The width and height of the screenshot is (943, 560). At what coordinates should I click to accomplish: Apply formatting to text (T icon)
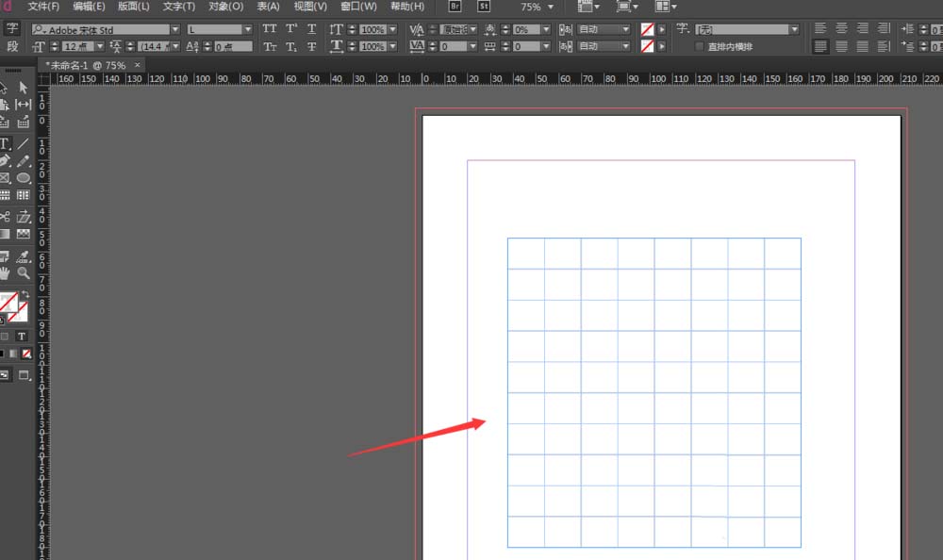22,337
